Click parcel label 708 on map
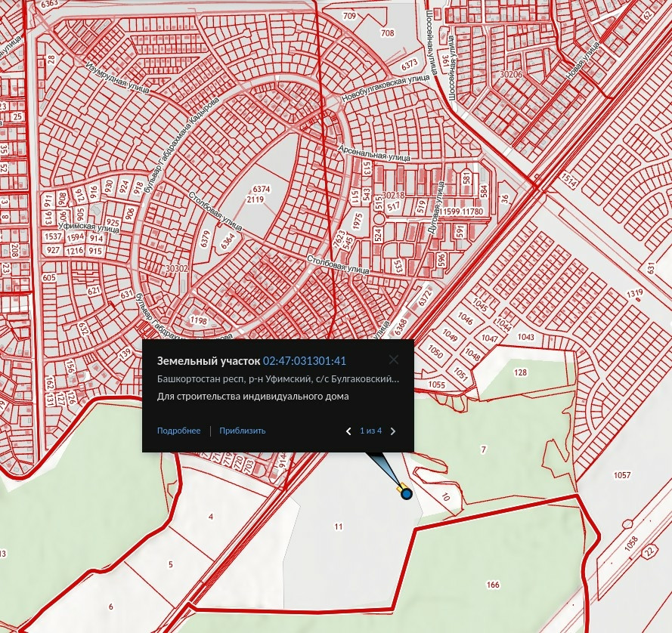 (388, 33)
